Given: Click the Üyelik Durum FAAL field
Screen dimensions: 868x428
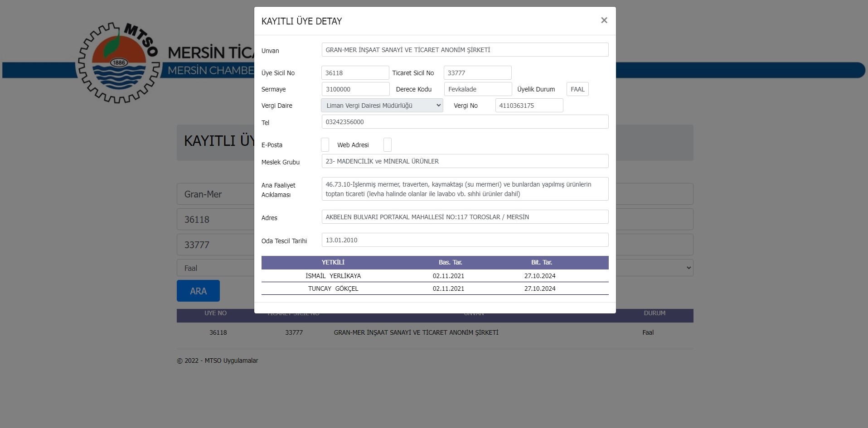Looking at the screenshot, I should coord(577,89).
